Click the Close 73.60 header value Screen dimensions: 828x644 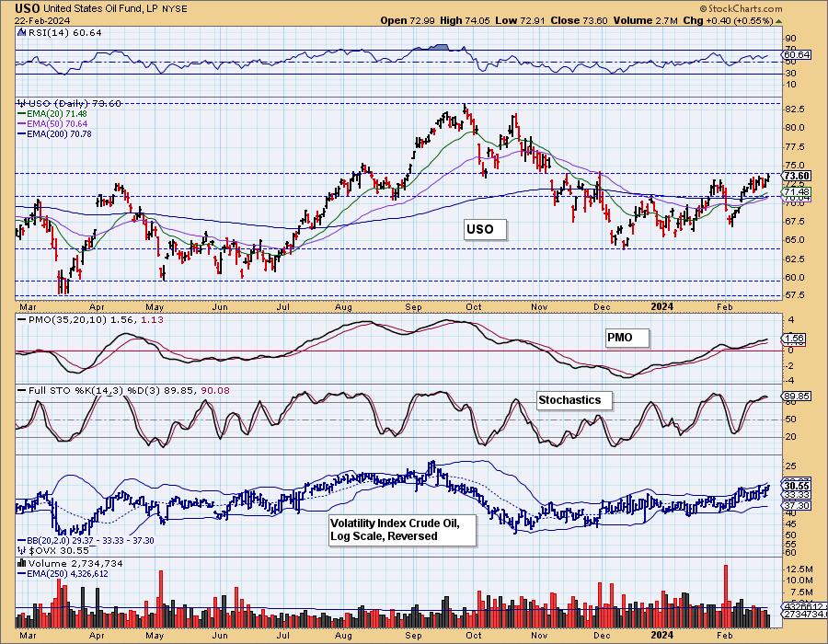pos(580,20)
